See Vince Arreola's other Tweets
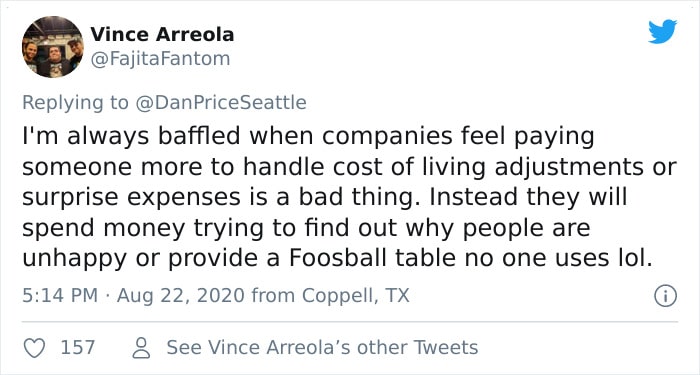 point(322,347)
